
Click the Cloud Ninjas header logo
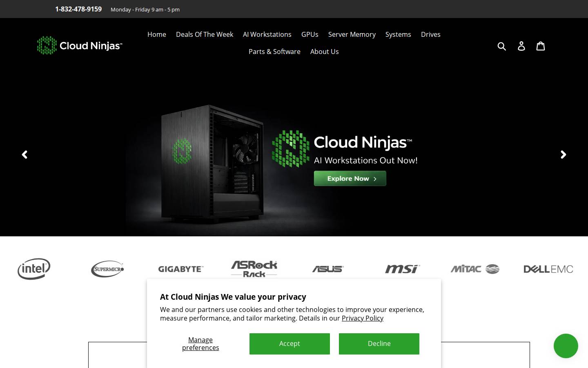pyautogui.click(x=80, y=45)
